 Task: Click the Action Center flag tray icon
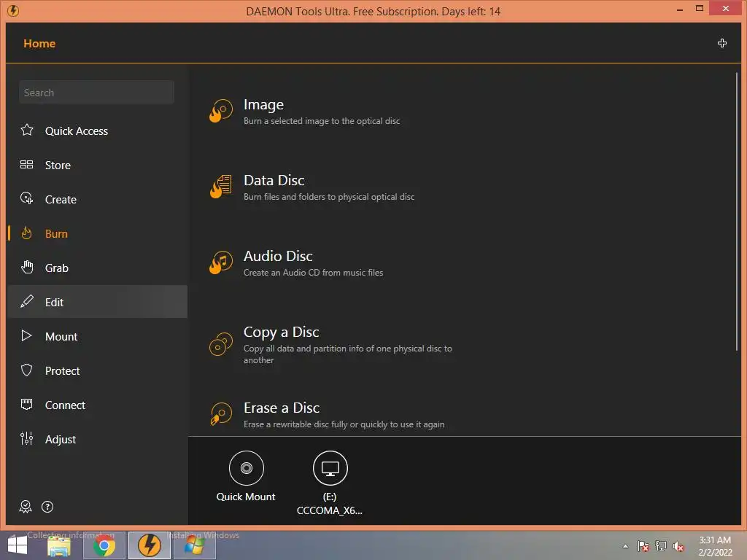tap(643, 546)
